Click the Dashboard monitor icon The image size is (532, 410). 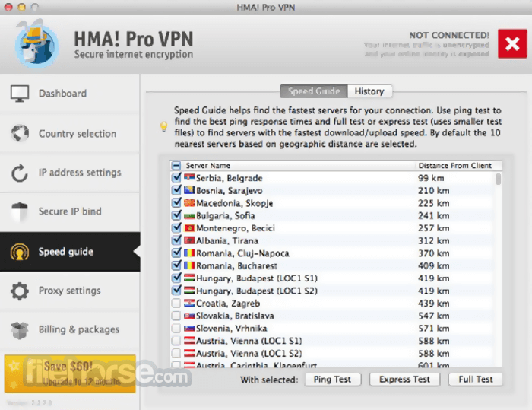(x=20, y=94)
